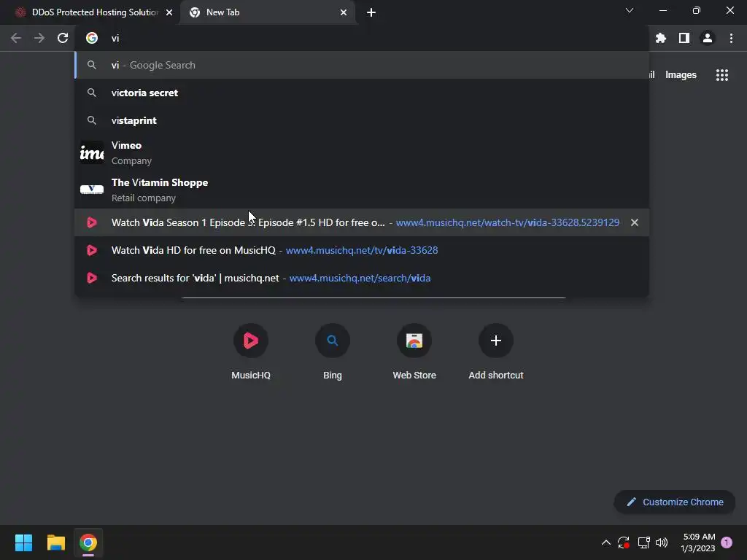Click the Vitamin Shoppe logo thumbnail
Screen dimensions: 747x560
92,190
